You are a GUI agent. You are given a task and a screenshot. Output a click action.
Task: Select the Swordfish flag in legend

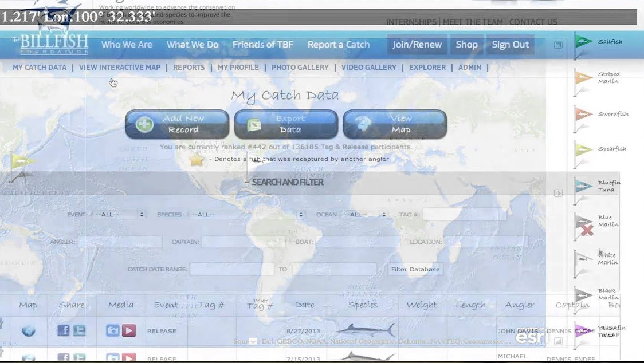[x=583, y=114]
